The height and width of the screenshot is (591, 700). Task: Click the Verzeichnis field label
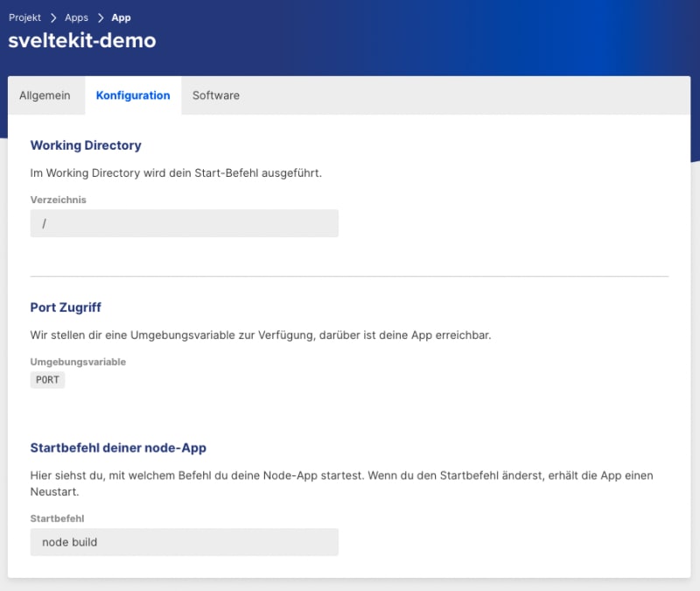58,200
